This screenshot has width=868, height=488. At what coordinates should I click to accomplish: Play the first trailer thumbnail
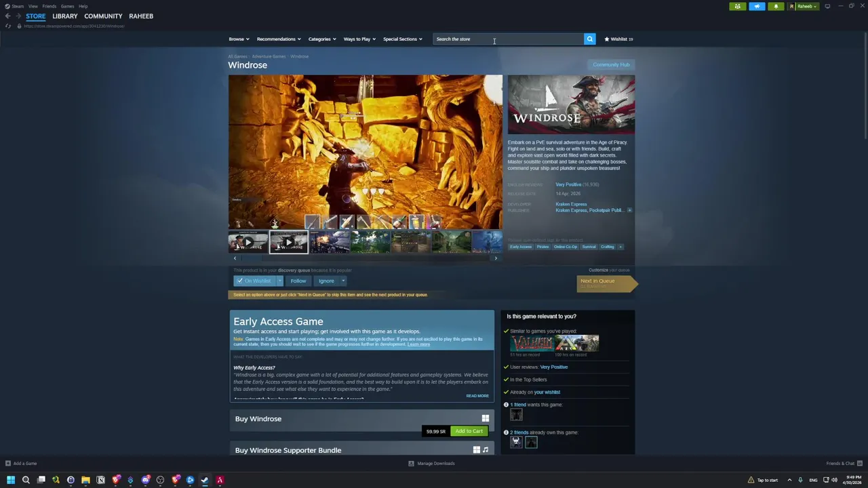pyautogui.click(x=248, y=242)
